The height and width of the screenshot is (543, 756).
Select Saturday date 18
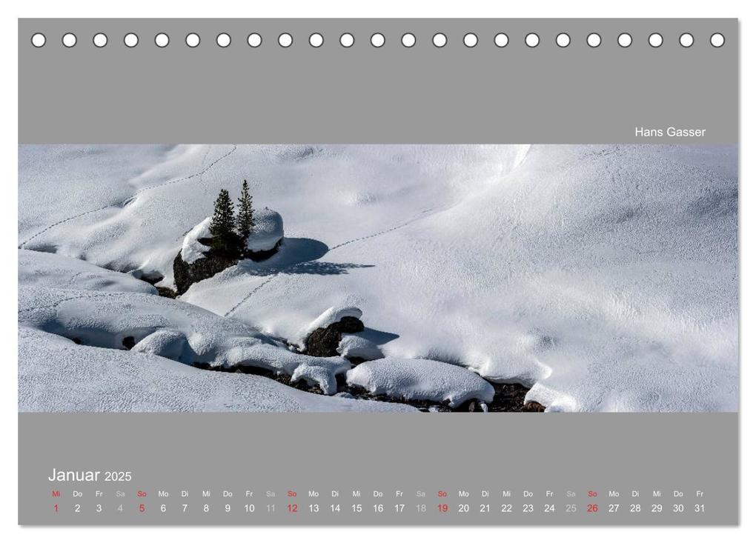tap(421, 508)
